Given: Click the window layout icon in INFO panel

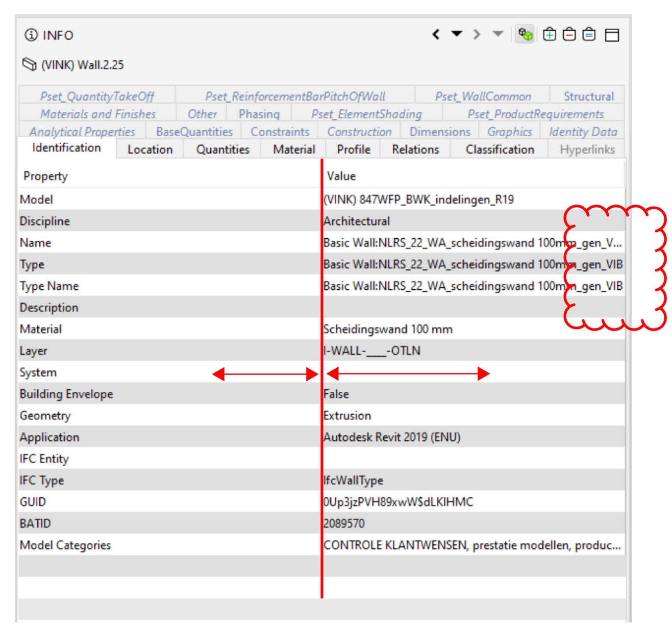Looking at the screenshot, I should pyautogui.click(x=612, y=35).
